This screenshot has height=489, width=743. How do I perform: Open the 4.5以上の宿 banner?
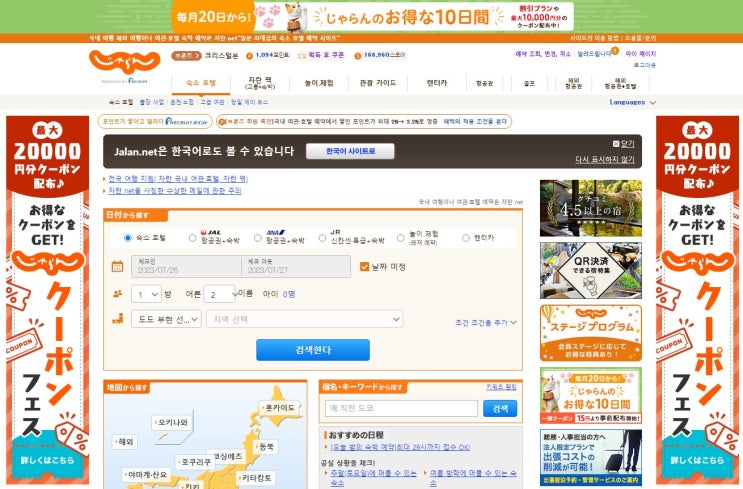[591, 208]
